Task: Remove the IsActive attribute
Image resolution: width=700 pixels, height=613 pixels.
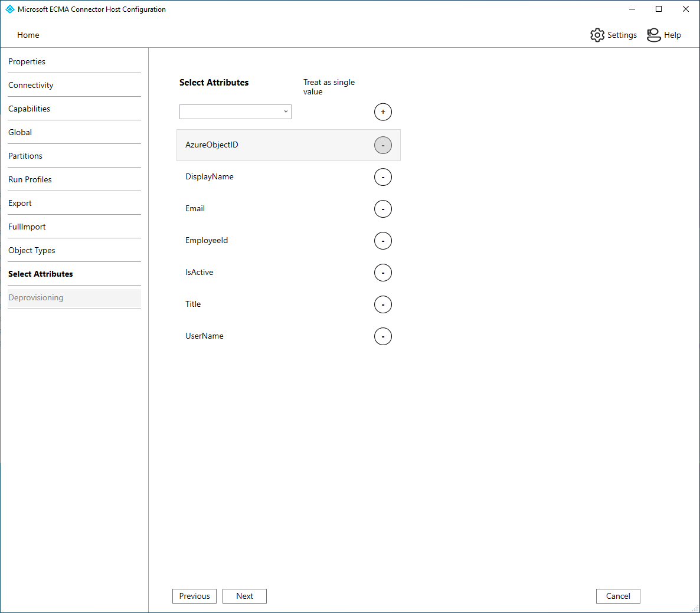Action: coord(382,273)
